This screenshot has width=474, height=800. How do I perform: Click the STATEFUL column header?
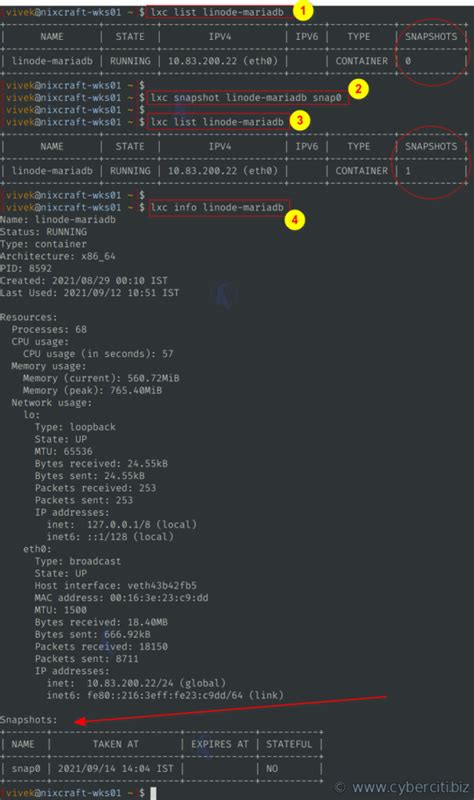point(289,744)
